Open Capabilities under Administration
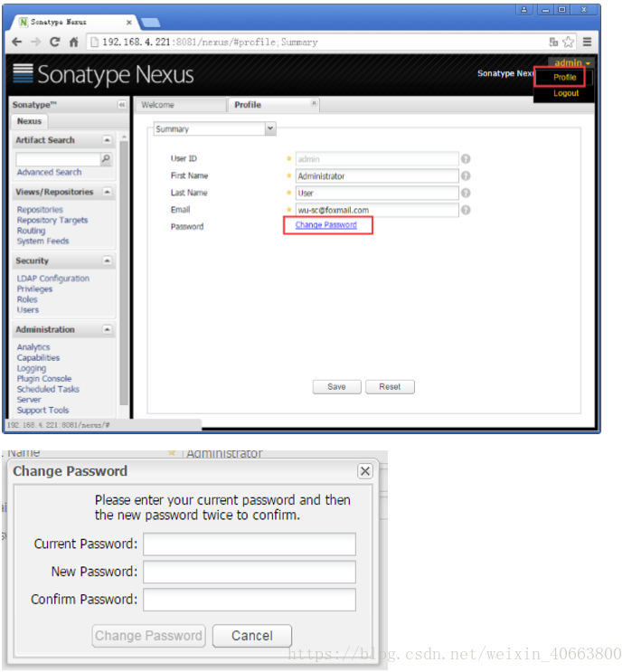This screenshot has width=632, height=672. pos(38,358)
